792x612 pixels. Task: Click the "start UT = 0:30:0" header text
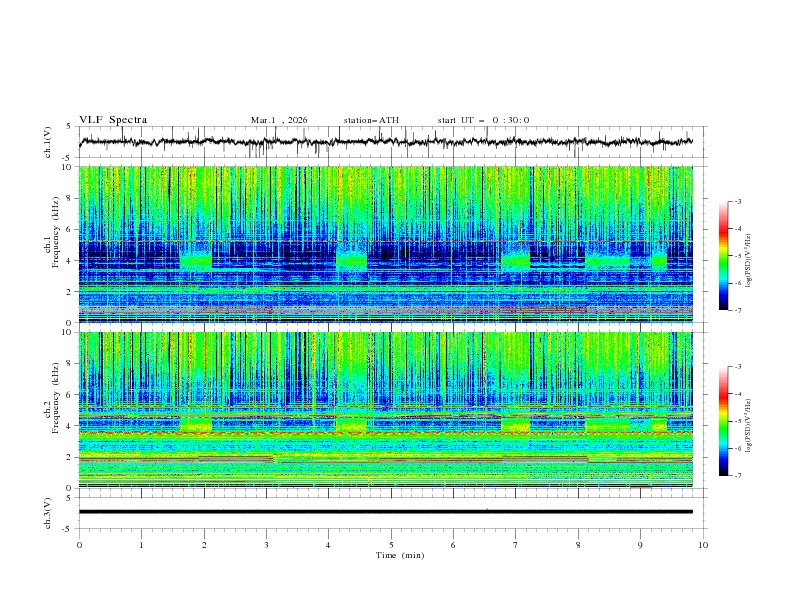483,120
